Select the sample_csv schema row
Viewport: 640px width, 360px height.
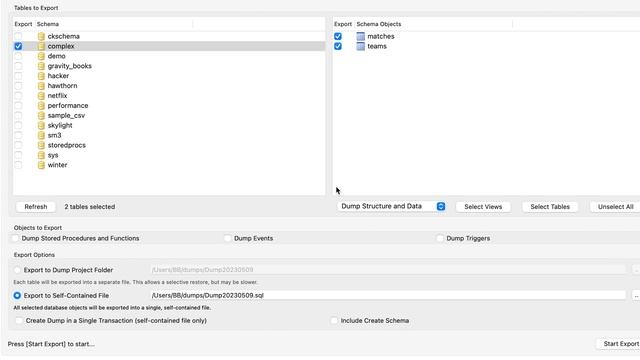click(169, 116)
